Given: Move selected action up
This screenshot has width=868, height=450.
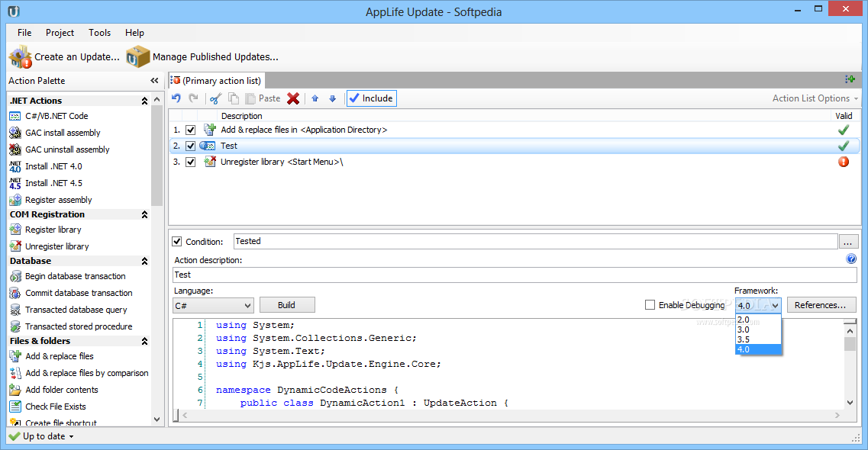Looking at the screenshot, I should click(315, 98).
